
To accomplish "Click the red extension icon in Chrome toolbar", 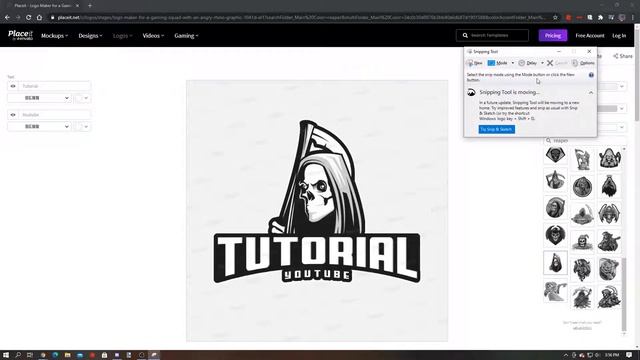I will pyautogui.click(x=568, y=18).
